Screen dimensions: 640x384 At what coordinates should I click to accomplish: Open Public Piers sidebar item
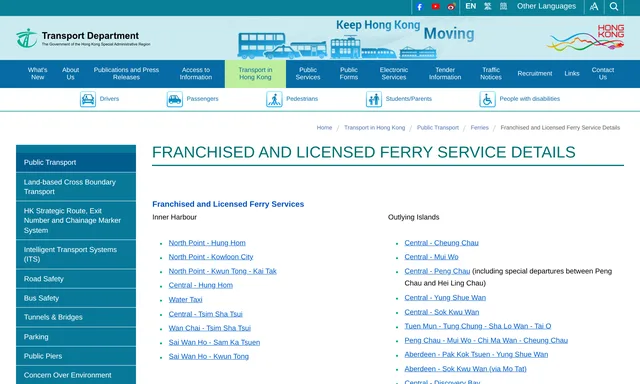76,356
